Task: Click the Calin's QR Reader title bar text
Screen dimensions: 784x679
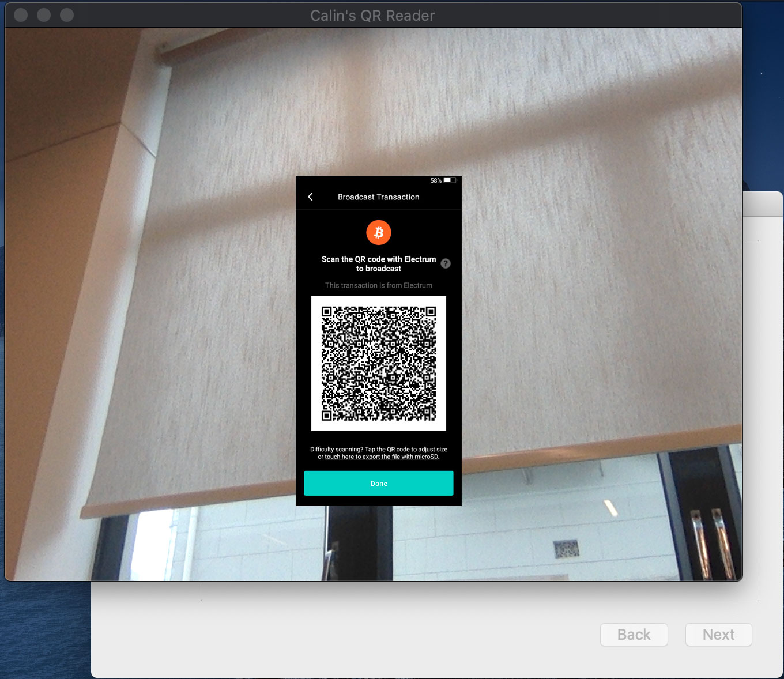Action: pos(372,16)
